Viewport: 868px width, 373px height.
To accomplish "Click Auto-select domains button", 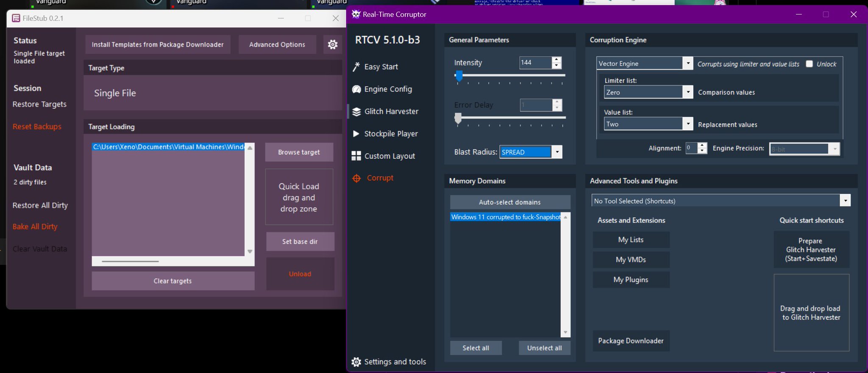I will coord(510,202).
